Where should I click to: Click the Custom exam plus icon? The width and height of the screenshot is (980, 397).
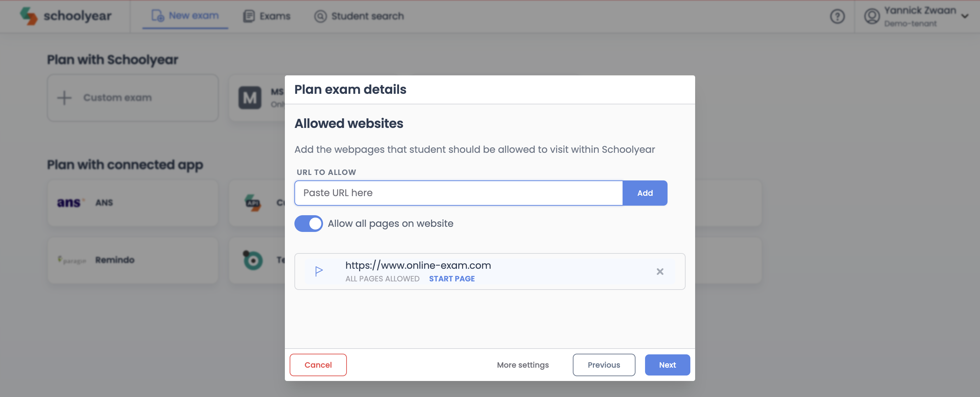[x=64, y=98]
